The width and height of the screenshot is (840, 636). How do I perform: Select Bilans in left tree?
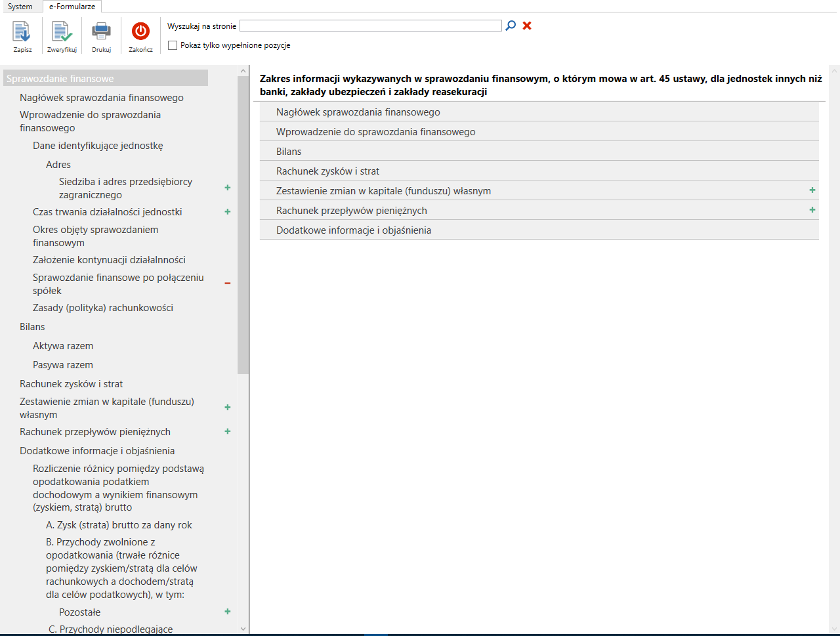coord(32,327)
